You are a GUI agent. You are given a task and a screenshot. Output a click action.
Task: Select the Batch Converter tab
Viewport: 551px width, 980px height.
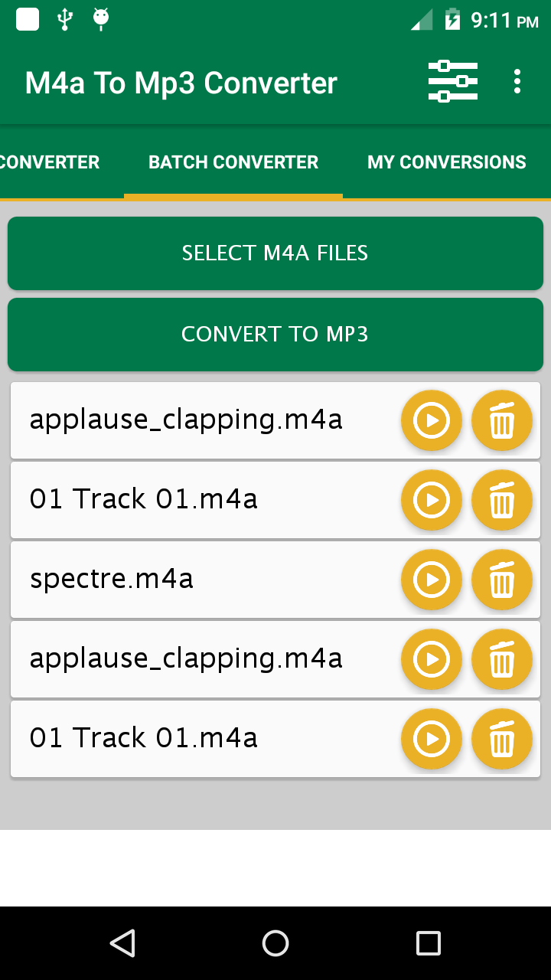click(x=233, y=162)
